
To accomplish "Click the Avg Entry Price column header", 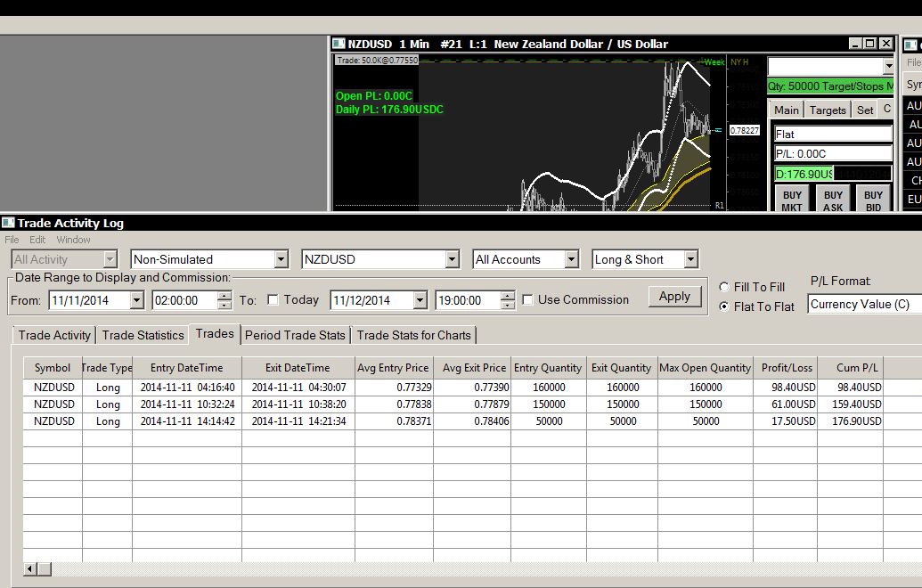I will [x=394, y=368].
